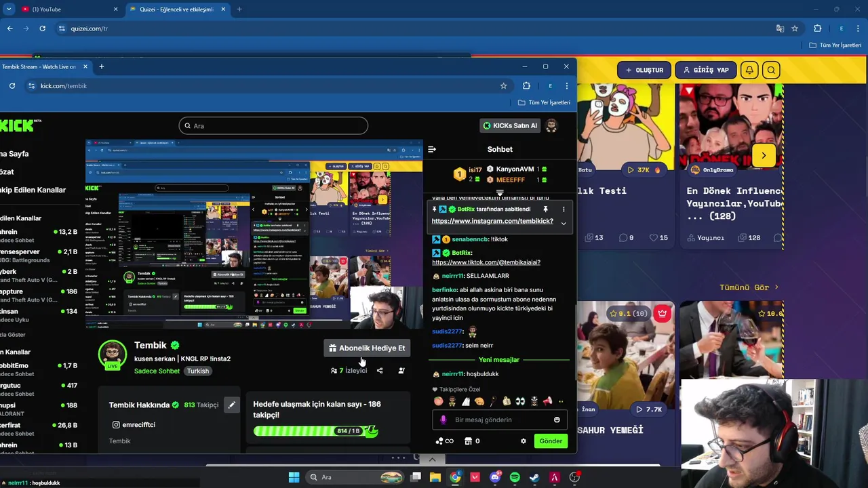Open notifications bell on Quizei

(749, 70)
